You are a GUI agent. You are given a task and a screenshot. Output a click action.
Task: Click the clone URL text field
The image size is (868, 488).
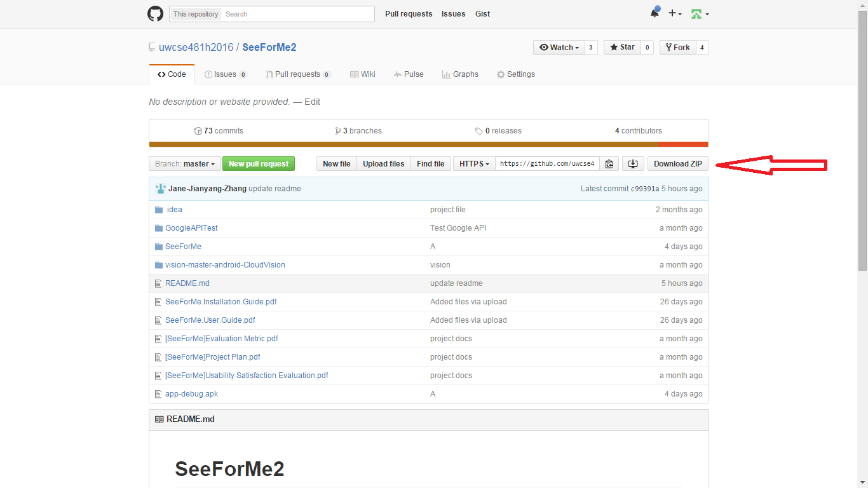[548, 164]
